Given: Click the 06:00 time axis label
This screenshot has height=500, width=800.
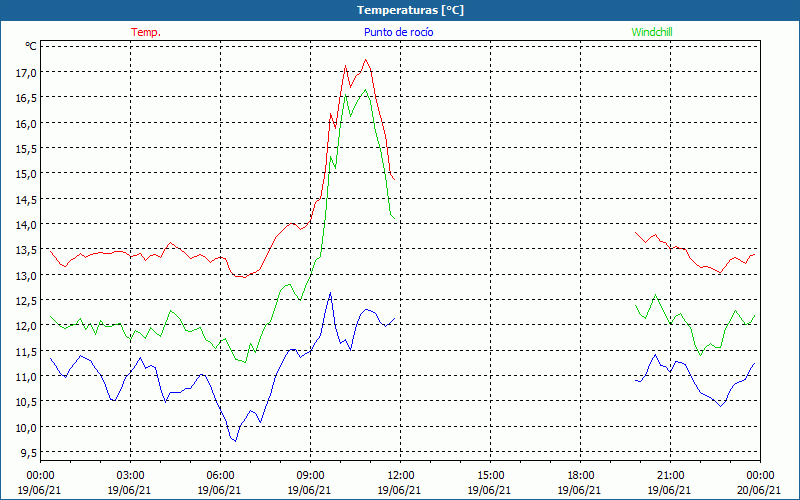Looking at the screenshot, I should tap(220, 476).
